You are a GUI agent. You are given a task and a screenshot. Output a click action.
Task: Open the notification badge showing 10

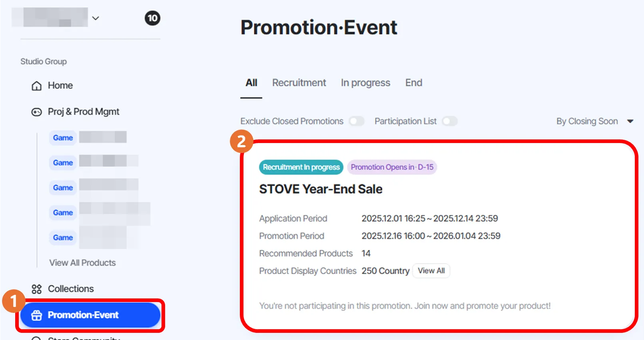(152, 18)
